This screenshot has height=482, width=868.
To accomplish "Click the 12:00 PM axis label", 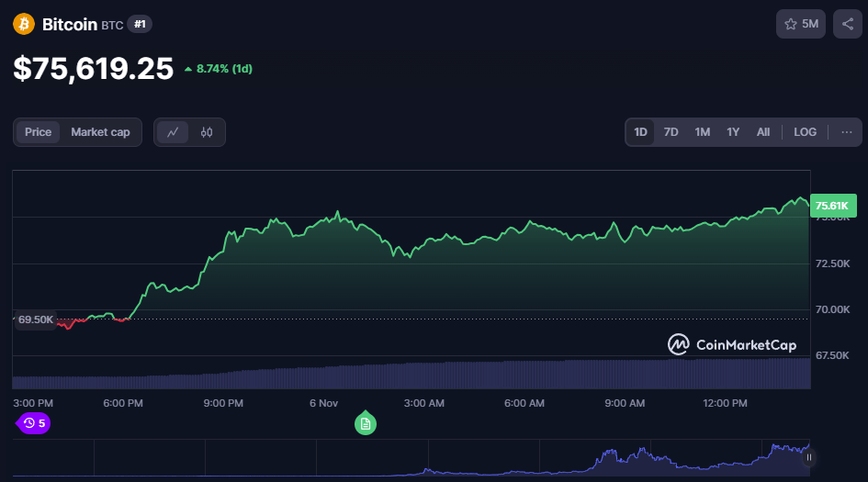I will [x=725, y=403].
